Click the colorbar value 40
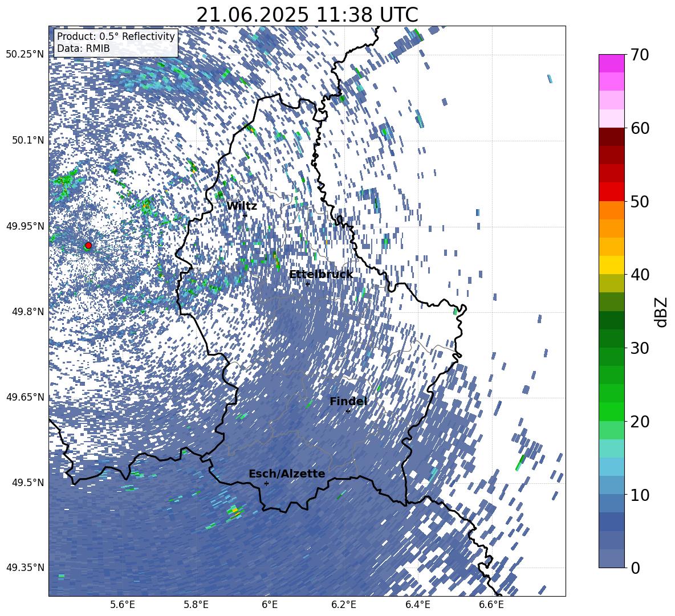Screen dimensions: 675x616 pos(640,275)
